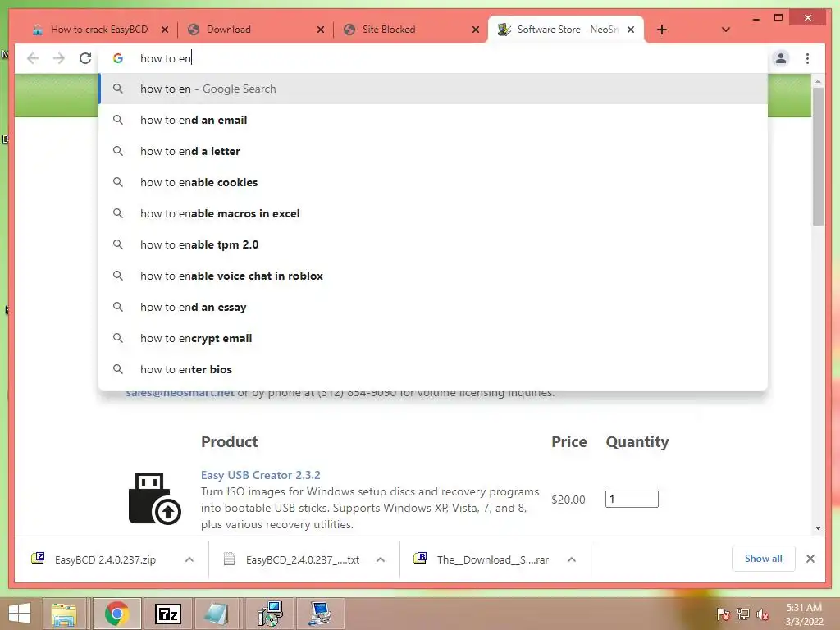Click the zip file icon in downloads bar

tap(38, 558)
